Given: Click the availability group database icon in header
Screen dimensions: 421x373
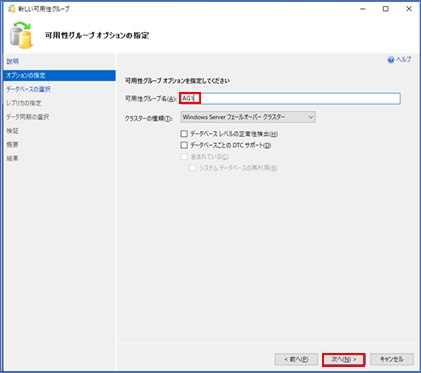Looking at the screenshot, I should pyautogui.click(x=21, y=35).
